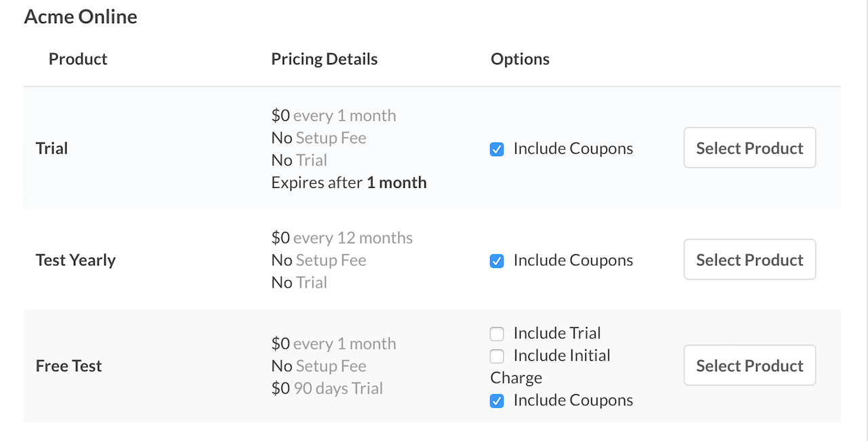Screen dimensions: 868x441
Task: Disable Include Coupons for Test Yearly
Action: click(496, 261)
